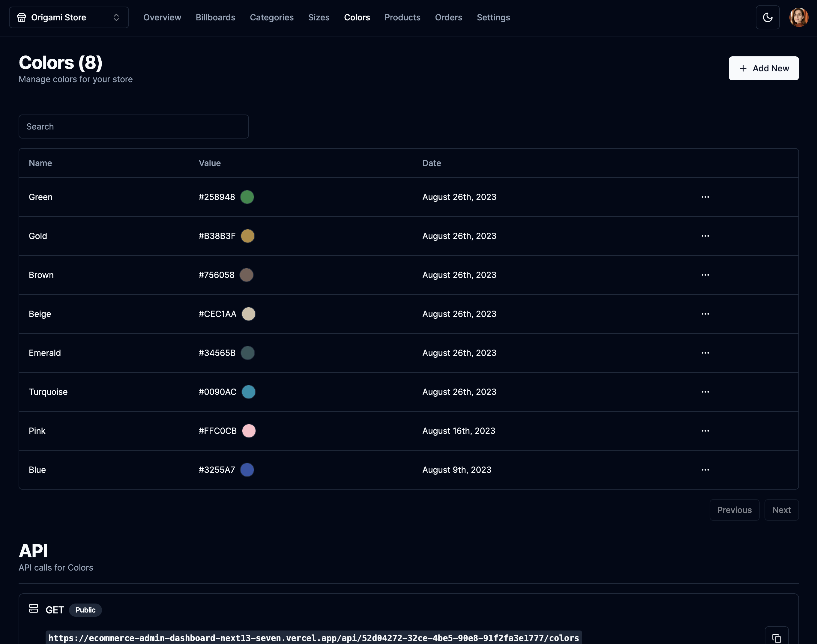Click the Next pagination button
This screenshot has height=644, width=817.
point(781,510)
